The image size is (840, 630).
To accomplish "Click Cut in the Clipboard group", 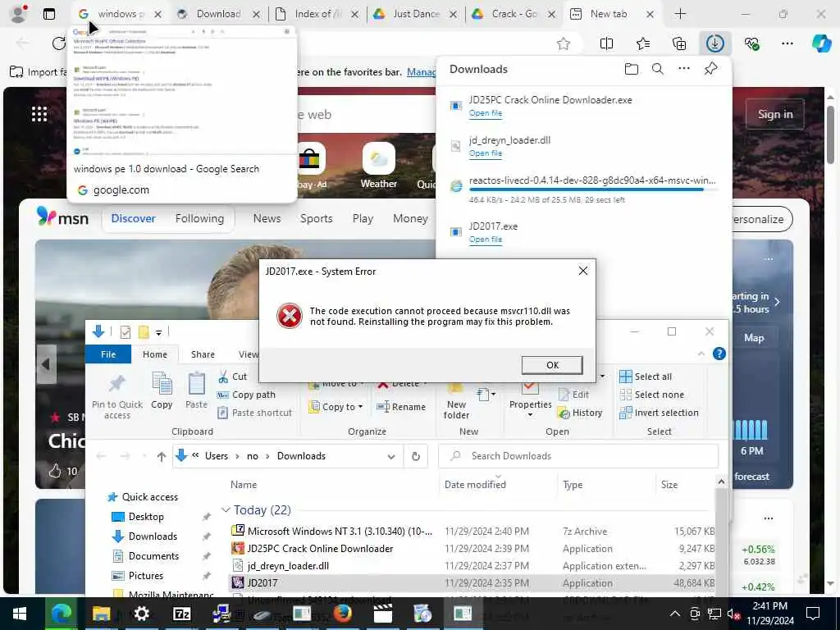I will pyautogui.click(x=233, y=377).
